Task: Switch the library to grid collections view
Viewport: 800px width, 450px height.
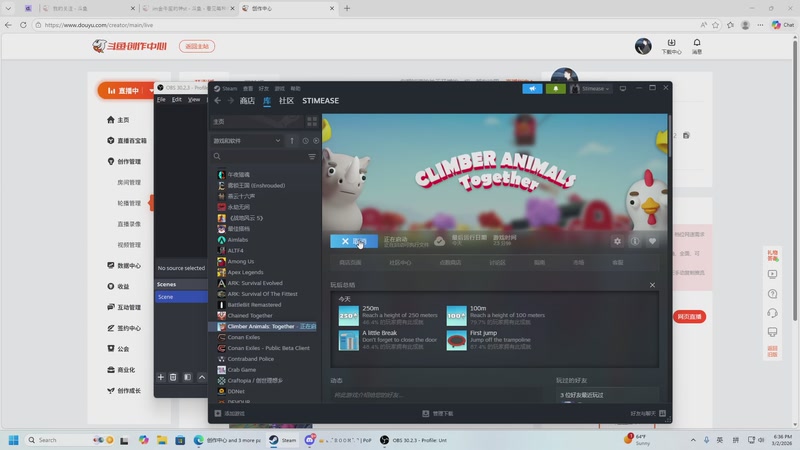Action: 312,121
